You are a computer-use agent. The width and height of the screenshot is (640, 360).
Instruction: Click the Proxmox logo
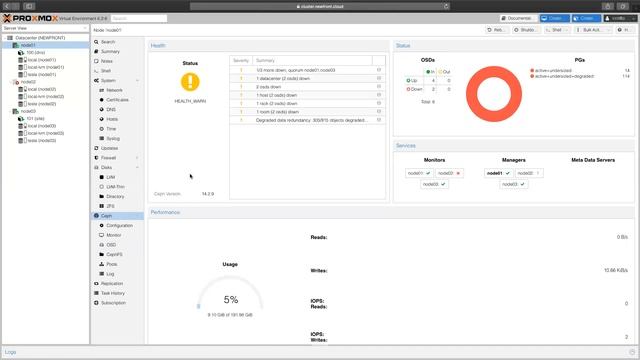click(31, 18)
